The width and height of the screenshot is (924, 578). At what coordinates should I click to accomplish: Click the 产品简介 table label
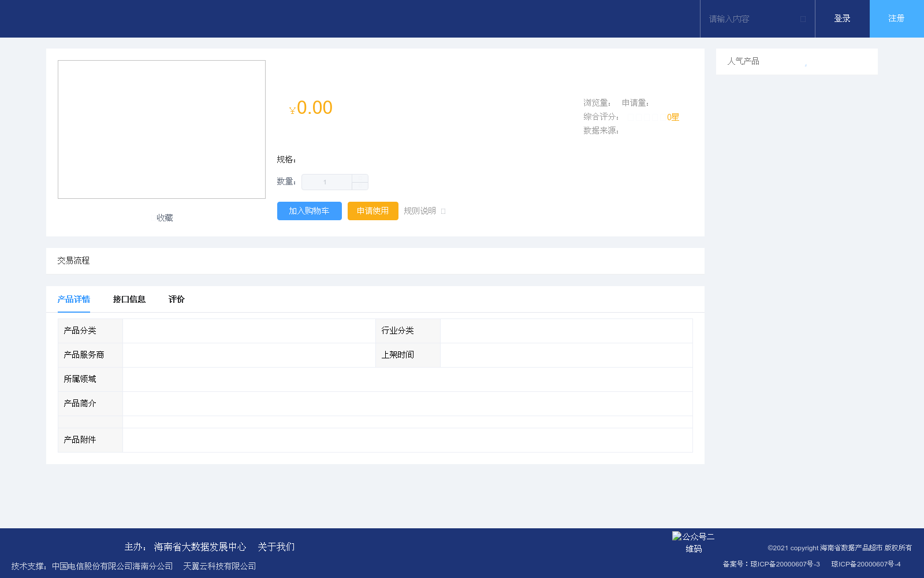click(80, 403)
